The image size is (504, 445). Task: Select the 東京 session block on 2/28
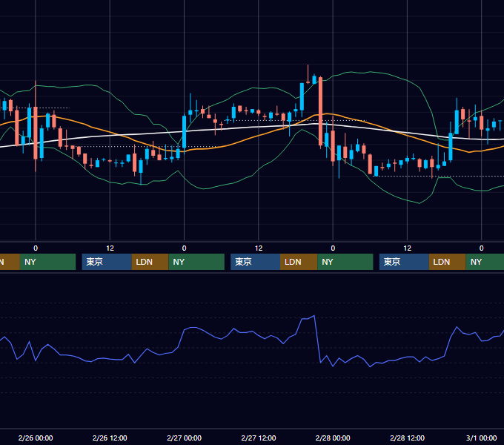[x=404, y=262]
